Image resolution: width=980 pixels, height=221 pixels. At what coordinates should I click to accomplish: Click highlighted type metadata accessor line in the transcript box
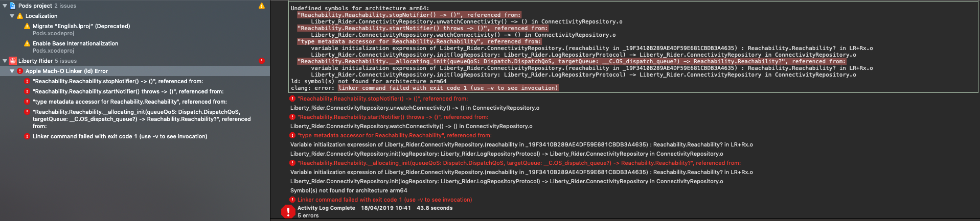pyautogui.click(x=419, y=41)
